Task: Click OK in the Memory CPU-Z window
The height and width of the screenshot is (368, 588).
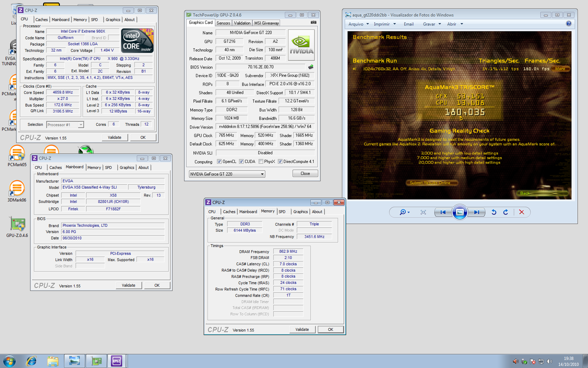Action: 331,330
